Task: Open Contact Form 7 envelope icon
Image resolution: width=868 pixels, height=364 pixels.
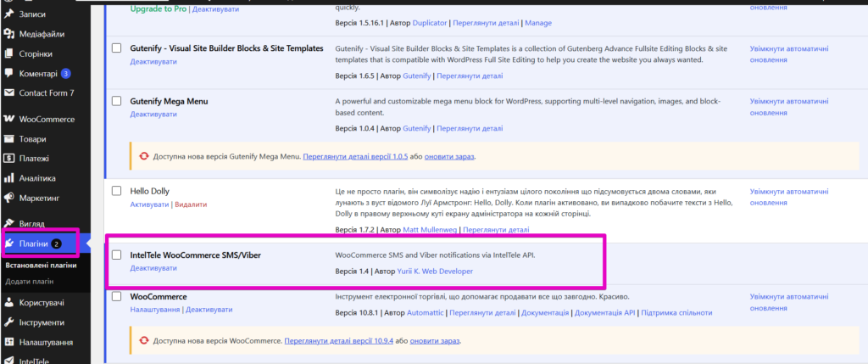Action: click(8, 93)
